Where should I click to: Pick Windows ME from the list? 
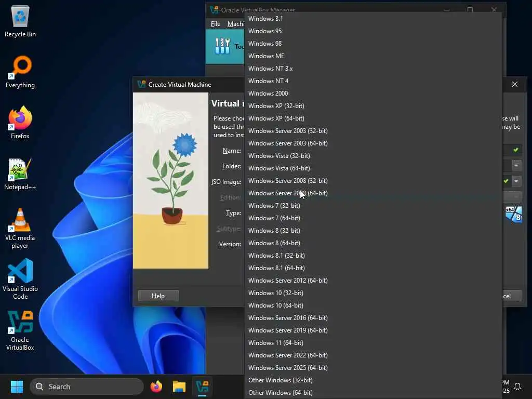[x=373, y=56]
